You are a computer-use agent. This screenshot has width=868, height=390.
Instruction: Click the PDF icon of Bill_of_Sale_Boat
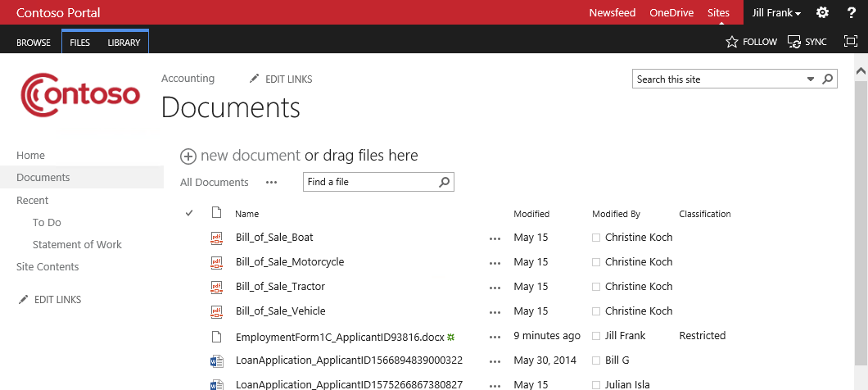click(x=216, y=238)
